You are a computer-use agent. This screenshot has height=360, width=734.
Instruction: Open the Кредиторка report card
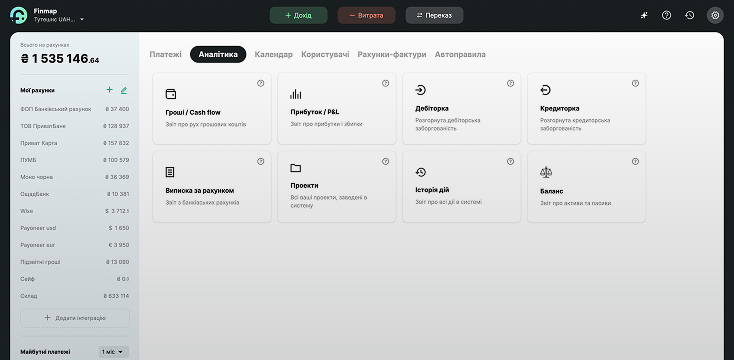(587, 108)
